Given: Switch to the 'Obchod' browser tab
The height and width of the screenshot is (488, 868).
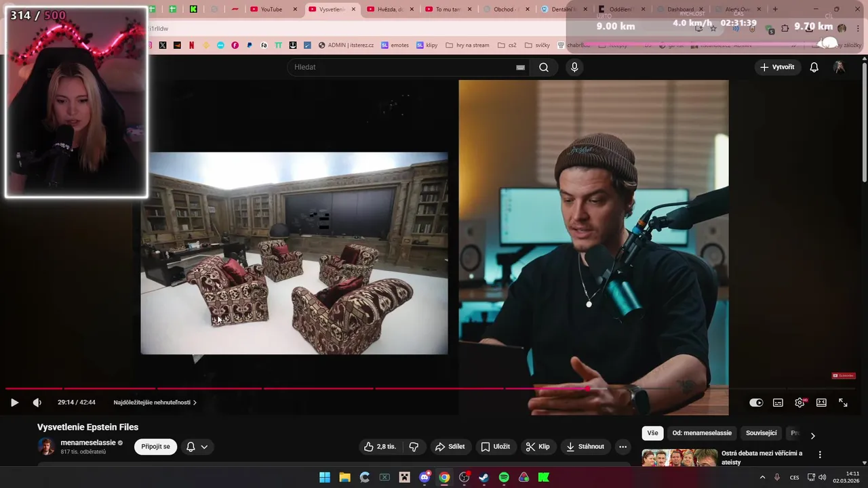Looking at the screenshot, I should pos(507,9).
